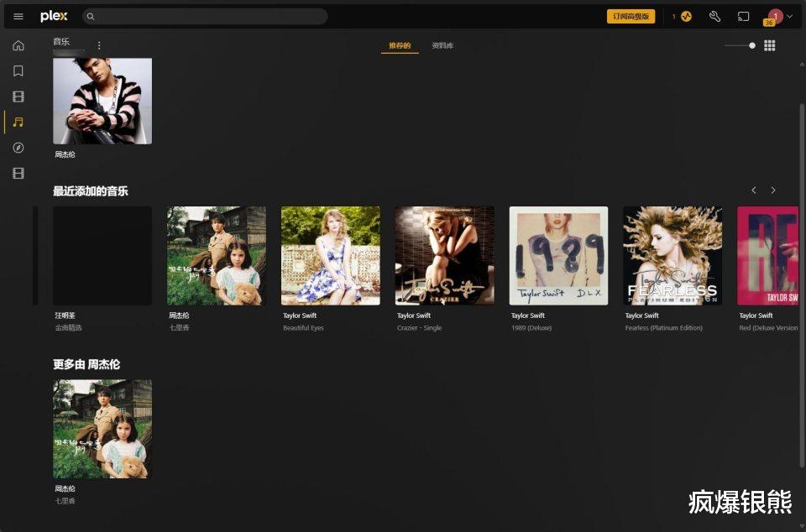806x532 pixels.
Task: Open the blank 汪明荃 album cover
Action: pos(102,256)
